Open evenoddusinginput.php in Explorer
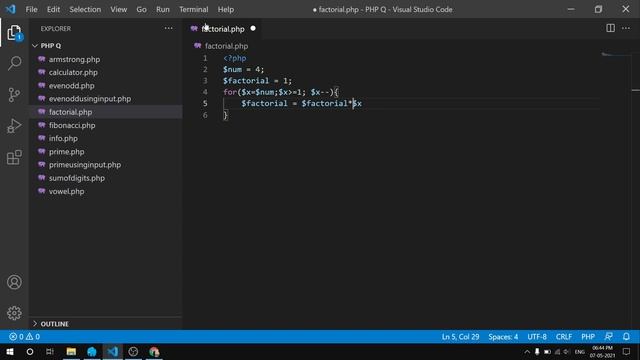This screenshot has height=360, width=640. click(90, 99)
